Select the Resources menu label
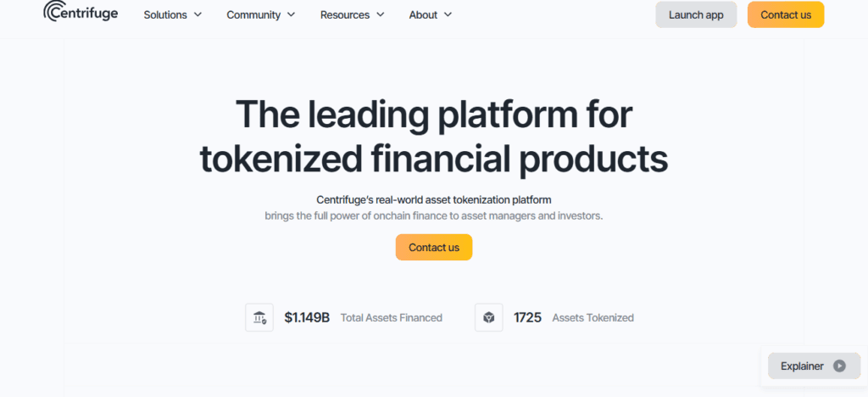 tap(345, 14)
